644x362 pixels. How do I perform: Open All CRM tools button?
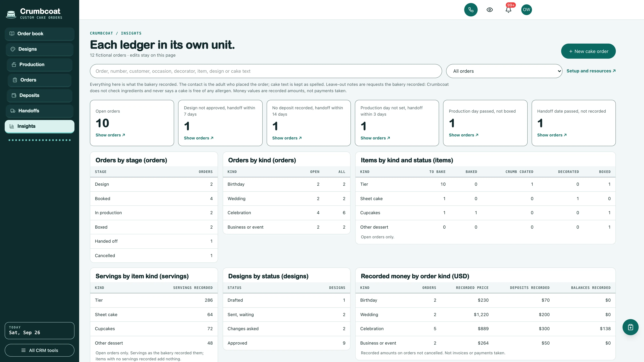click(x=40, y=350)
